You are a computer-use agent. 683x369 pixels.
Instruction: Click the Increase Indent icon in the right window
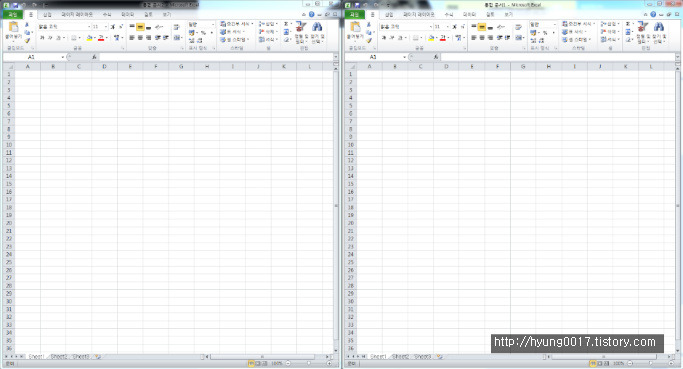click(x=507, y=38)
